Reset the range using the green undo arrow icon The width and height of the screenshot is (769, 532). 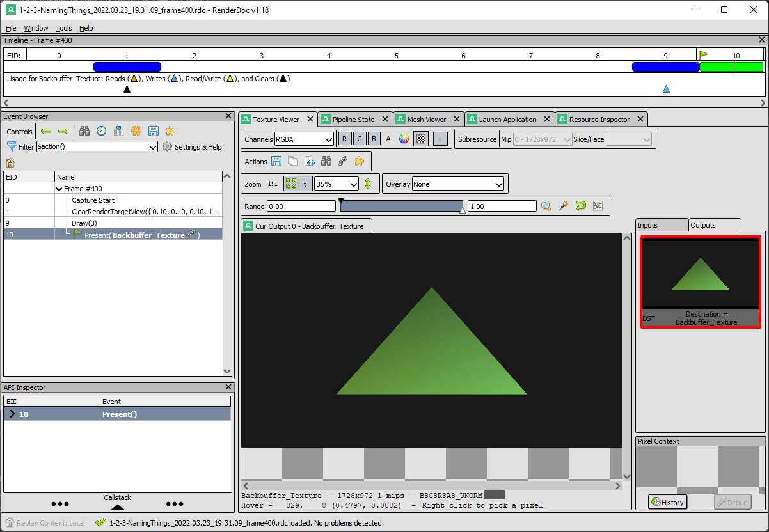(x=581, y=206)
